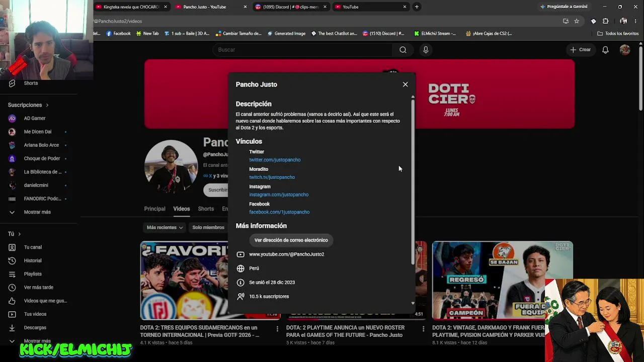The height and width of the screenshot is (362, 644).
Task: Open the Pancho Justo channel avatar
Action: point(171,166)
